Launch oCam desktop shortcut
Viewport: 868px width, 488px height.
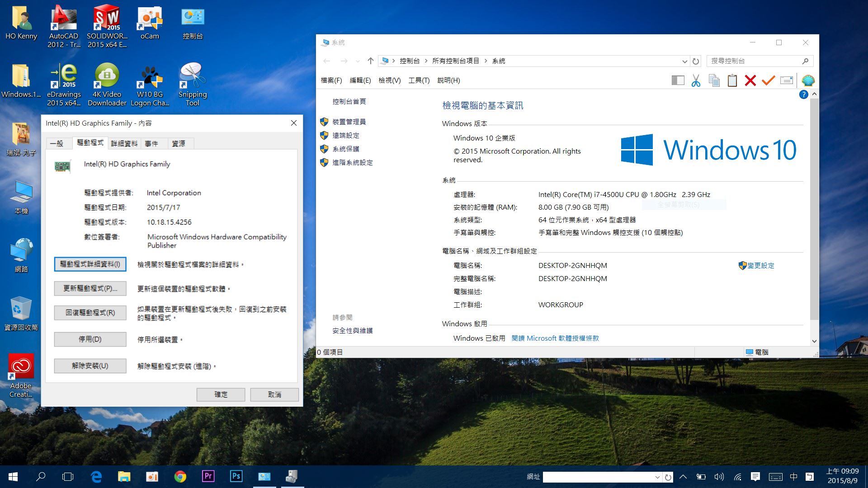150,23
